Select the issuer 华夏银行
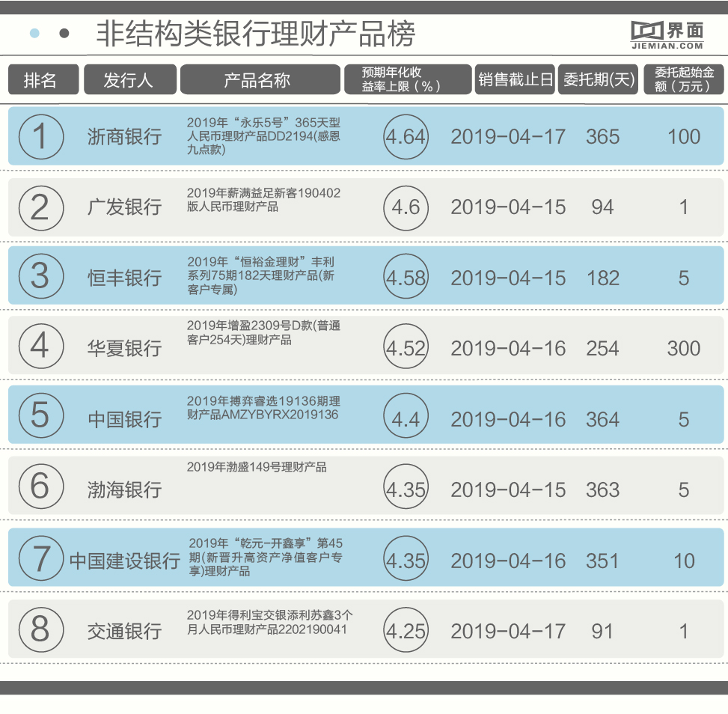Image resolution: width=728 pixels, height=714 pixels. pyautogui.click(x=124, y=349)
